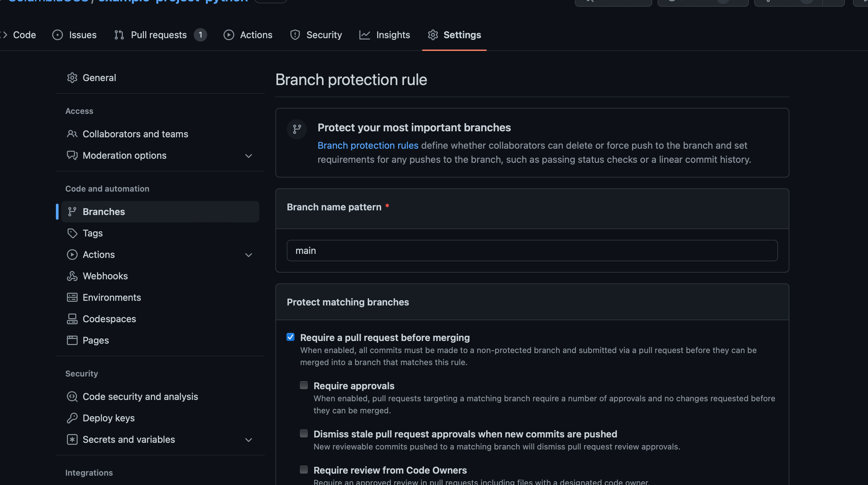Go to the Actions tab
The image size is (868, 485).
click(x=248, y=35)
